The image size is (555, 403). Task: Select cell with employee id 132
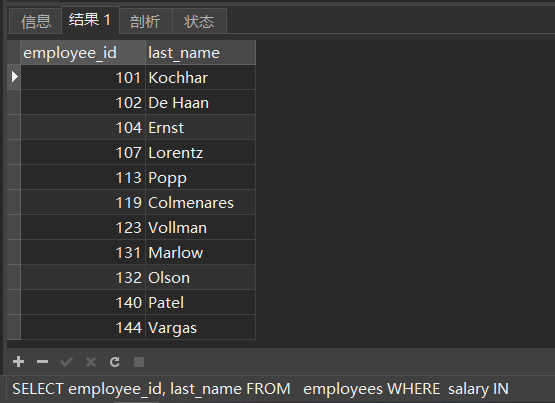tap(83, 277)
